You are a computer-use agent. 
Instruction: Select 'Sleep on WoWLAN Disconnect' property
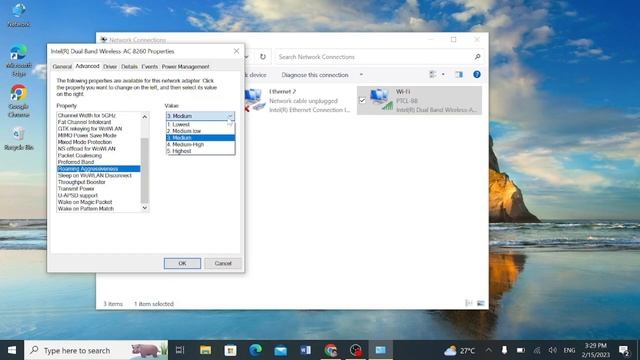coord(98,176)
